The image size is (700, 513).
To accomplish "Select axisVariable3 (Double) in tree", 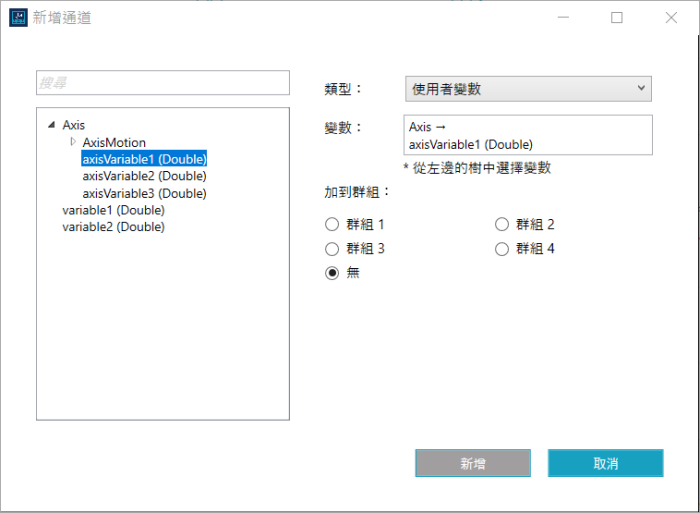I will (x=144, y=193).
